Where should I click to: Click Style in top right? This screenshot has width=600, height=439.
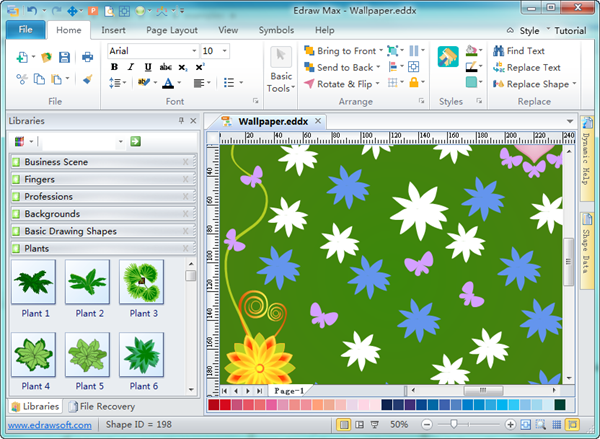(x=529, y=31)
